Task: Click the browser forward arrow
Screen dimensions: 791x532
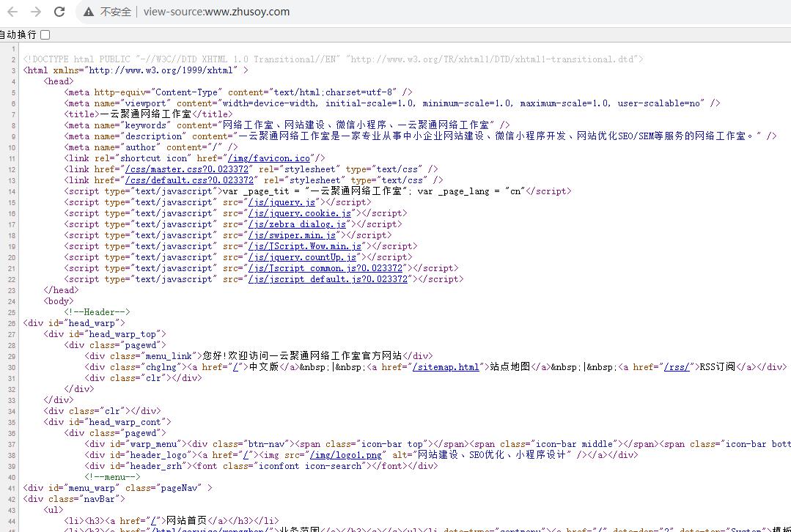Action: [x=36, y=12]
